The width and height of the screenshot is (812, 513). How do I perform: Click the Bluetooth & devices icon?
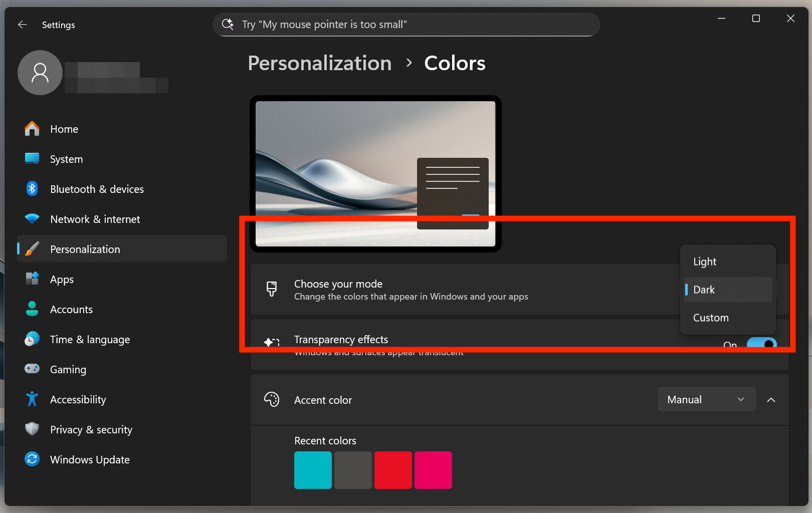pyautogui.click(x=32, y=189)
